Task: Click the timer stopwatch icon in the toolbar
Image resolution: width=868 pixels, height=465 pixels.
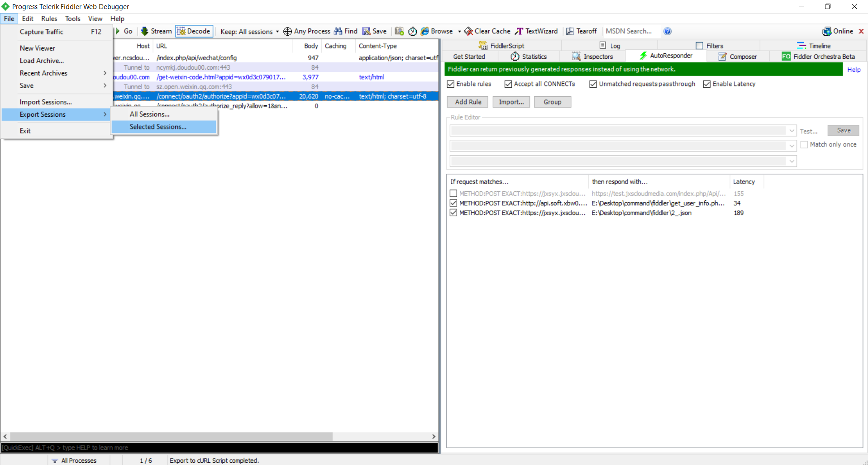Action: point(412,31)
